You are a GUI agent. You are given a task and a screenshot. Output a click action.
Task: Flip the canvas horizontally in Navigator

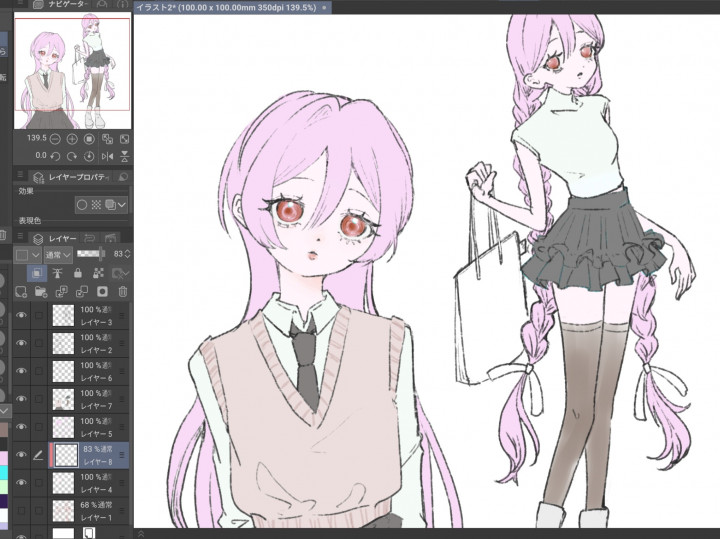(x=107, y=156)
